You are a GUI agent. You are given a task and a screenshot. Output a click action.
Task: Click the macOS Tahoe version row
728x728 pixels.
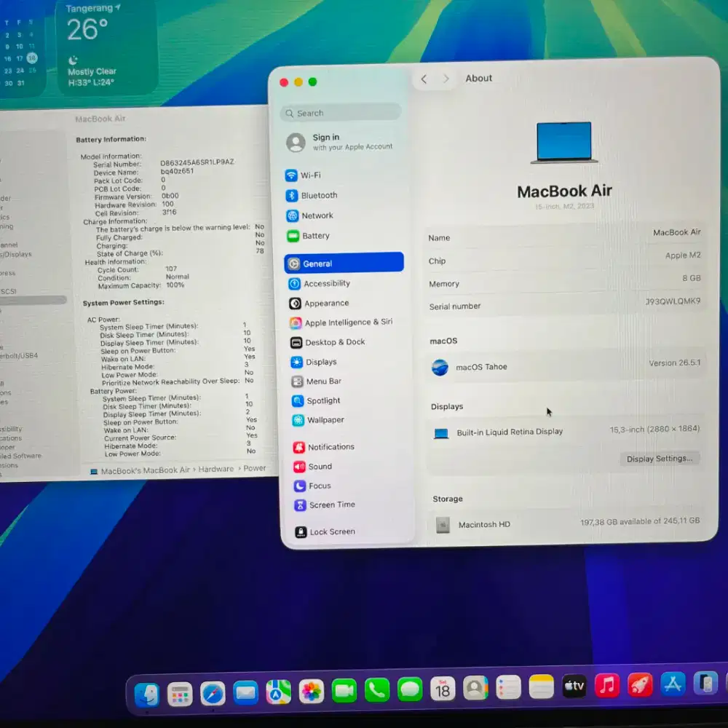click(565, 365)
